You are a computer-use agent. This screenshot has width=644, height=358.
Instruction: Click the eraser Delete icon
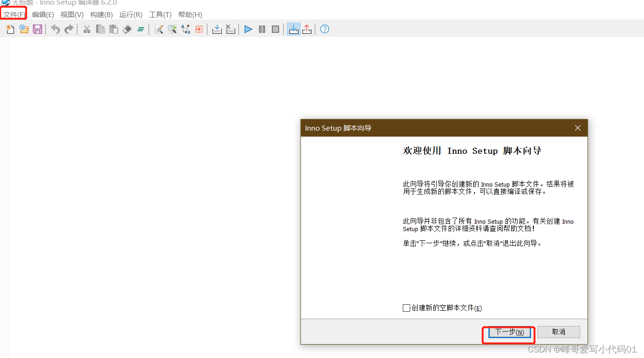pos(127,29)
